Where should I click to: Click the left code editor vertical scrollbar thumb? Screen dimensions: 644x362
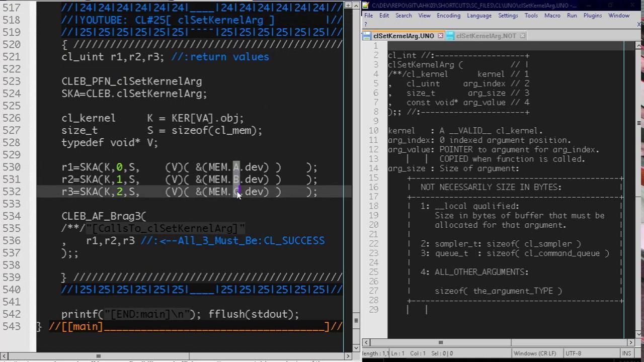(x=357, y=320)
